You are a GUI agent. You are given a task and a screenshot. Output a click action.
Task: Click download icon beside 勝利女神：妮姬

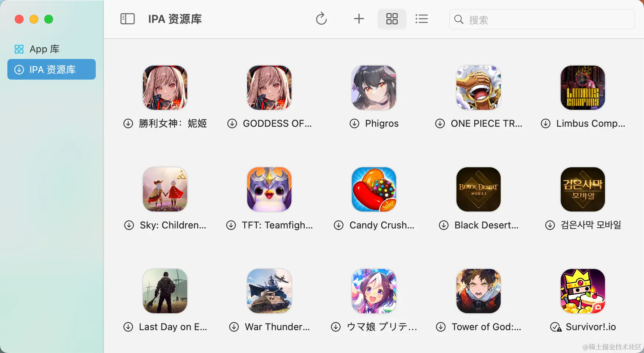click(x=128, y=123)
